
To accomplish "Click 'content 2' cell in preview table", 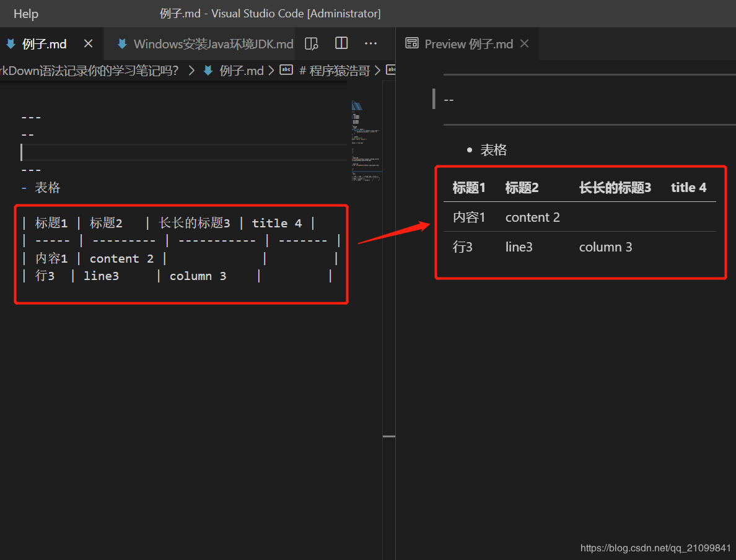I will (532, 217).
